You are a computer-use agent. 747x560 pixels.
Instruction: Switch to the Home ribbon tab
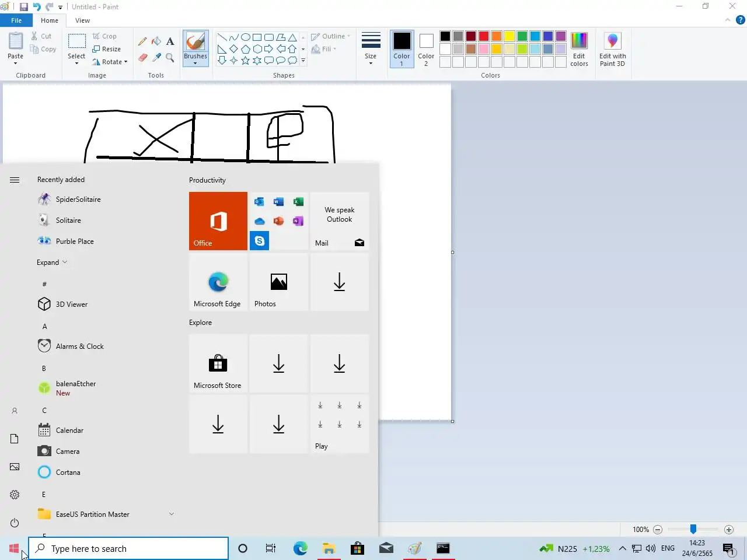point(50,20)
